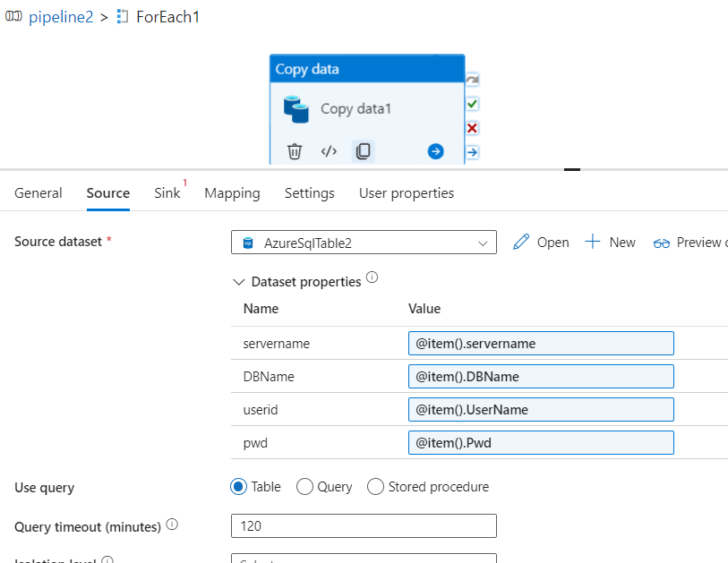The image size is (728, 563).
Task: Clone the Copy data1 activity
Action: pyautogui.click(x=363, y=151)
